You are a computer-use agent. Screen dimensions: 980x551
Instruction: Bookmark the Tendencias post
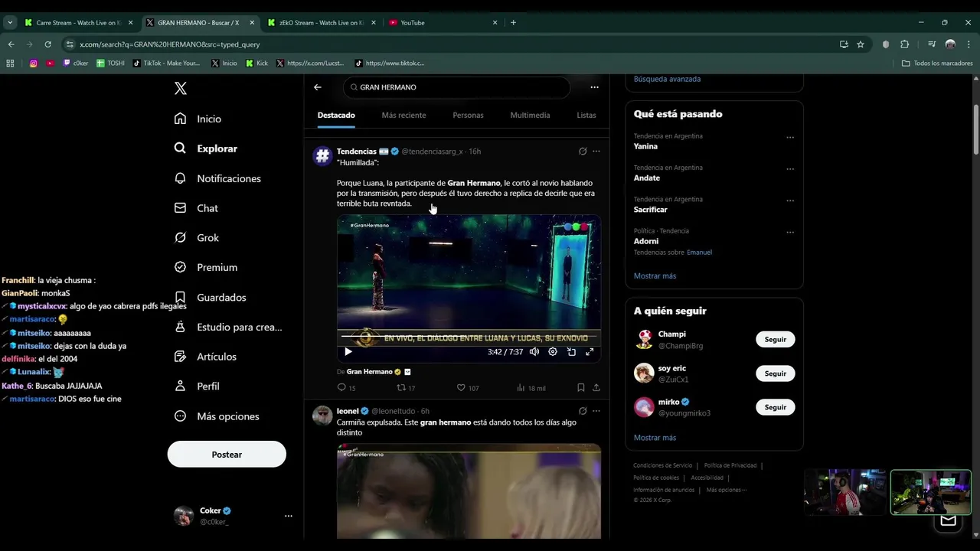[581, 388]
